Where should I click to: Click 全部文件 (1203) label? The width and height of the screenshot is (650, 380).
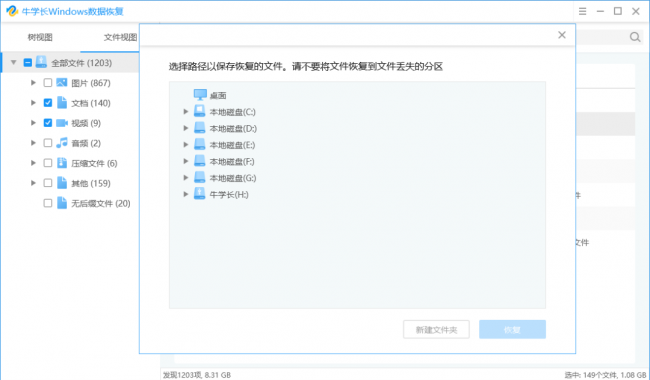pyautogui.click(x=82, y=63)
